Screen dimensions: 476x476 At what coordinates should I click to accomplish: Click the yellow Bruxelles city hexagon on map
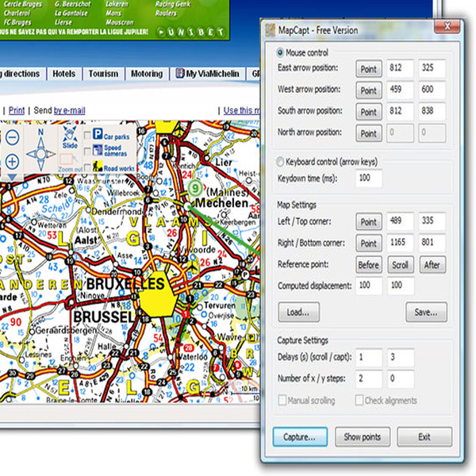(156, 294)
